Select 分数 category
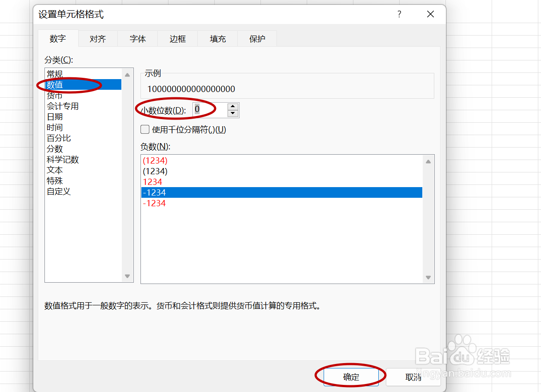This screenshot has height=392, width=541. 83,148
